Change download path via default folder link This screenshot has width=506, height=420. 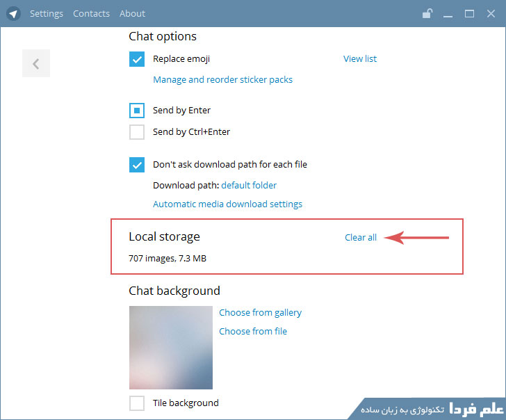click(x=249, y=186)
